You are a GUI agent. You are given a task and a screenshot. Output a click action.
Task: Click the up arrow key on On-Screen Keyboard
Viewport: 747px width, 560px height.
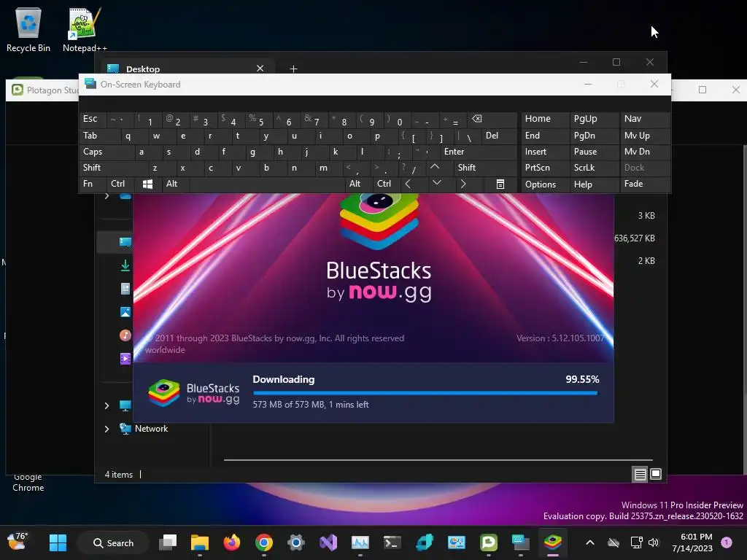435,167
